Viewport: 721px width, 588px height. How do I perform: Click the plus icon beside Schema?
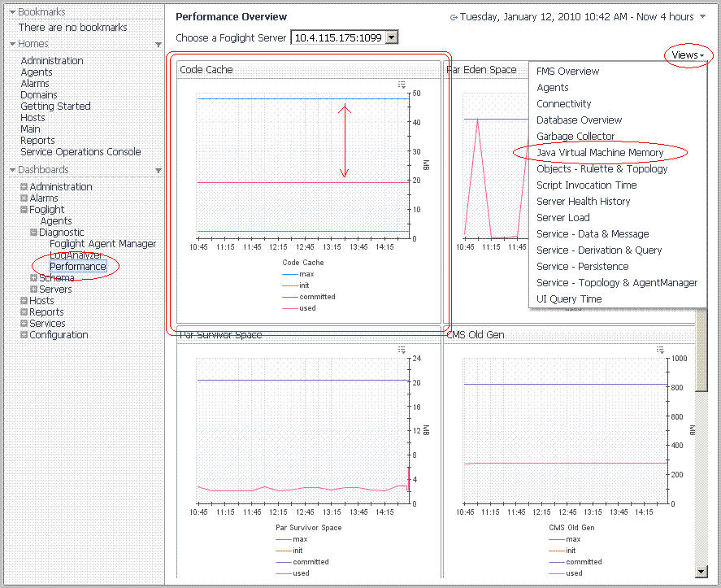coord(33,278)
